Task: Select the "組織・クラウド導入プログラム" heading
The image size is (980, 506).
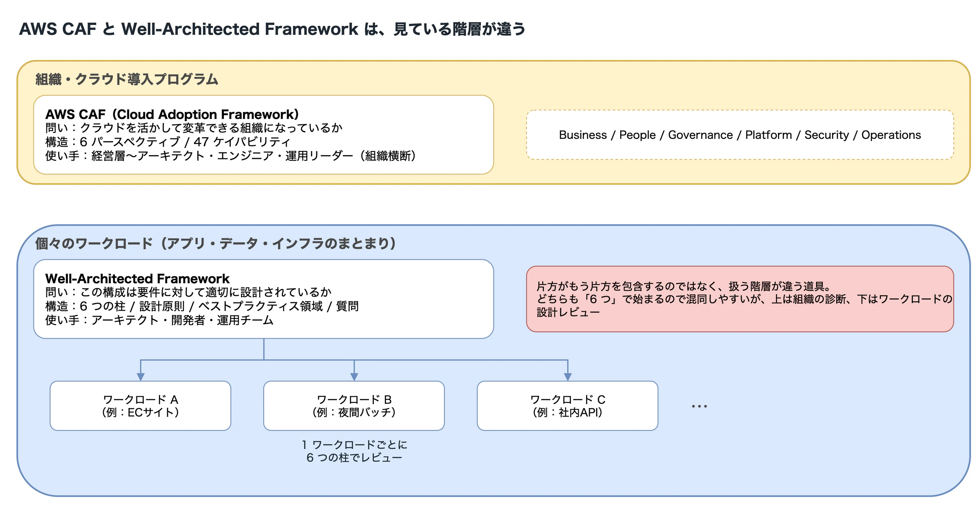Action: (x=127, y=79)
